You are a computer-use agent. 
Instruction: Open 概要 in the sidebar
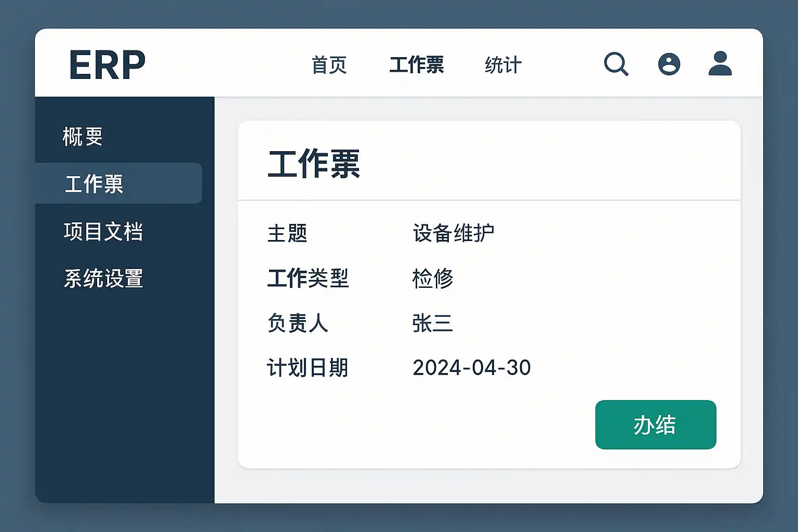[x=83, y=137]
